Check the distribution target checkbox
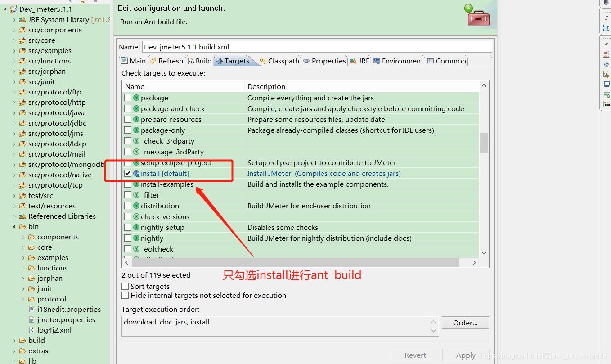 [x=128, y=206]
